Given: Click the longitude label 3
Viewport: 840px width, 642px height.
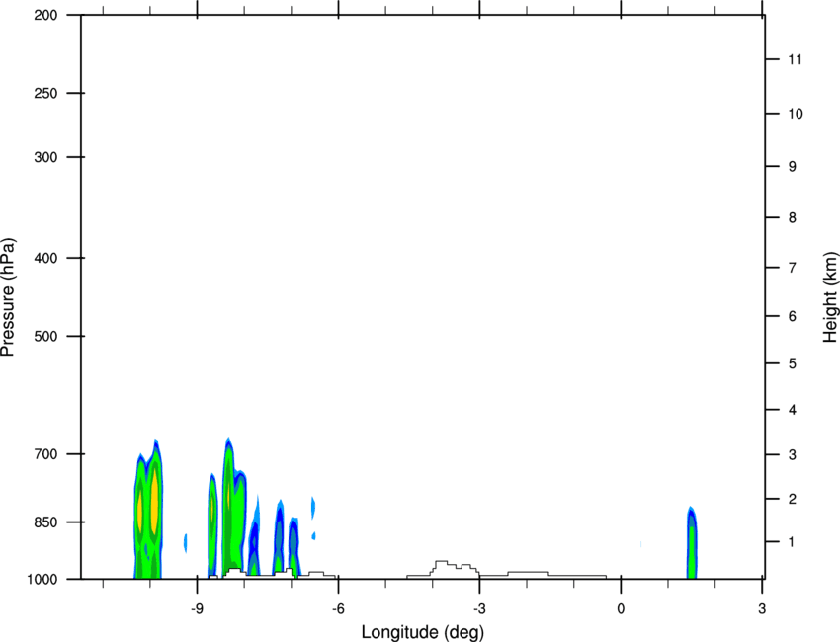Looking at the screenshot, I should click(x=762, y=609).
